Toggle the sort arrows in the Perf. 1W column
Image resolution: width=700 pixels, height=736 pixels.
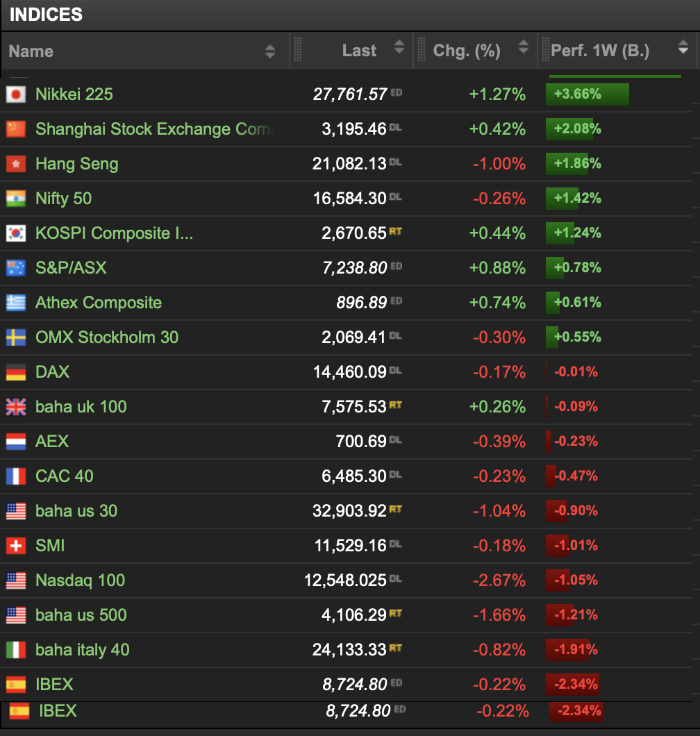pyautogui.click(x=683, y=47)
